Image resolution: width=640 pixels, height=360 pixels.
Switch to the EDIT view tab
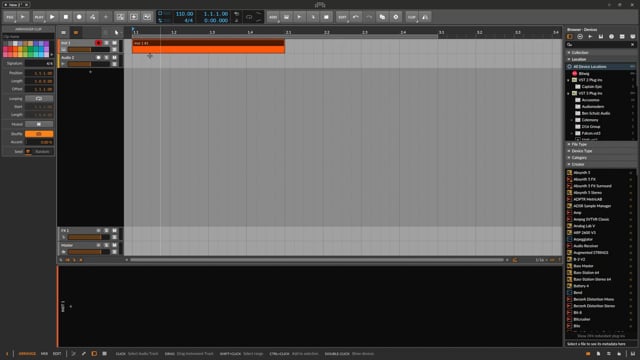click(x=57, y=353)
